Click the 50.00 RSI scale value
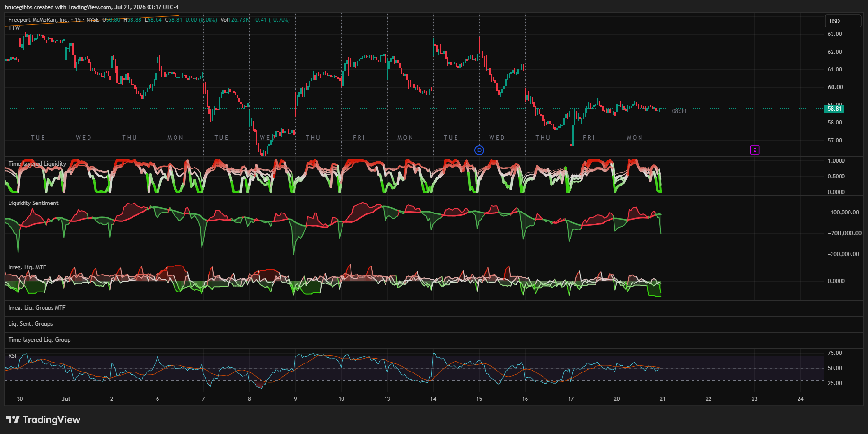Screen dimensions: 868x434 834,368
